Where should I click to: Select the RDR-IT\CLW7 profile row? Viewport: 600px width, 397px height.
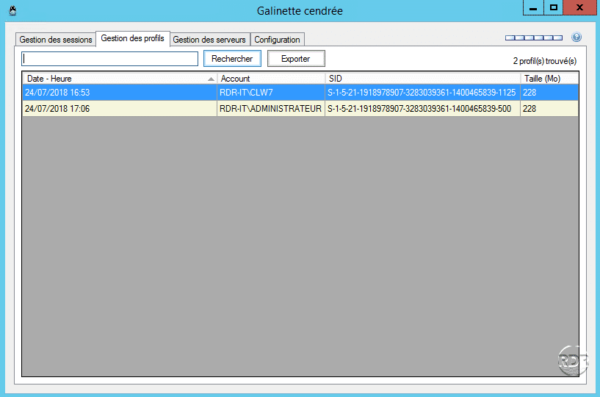coord(300,93)
